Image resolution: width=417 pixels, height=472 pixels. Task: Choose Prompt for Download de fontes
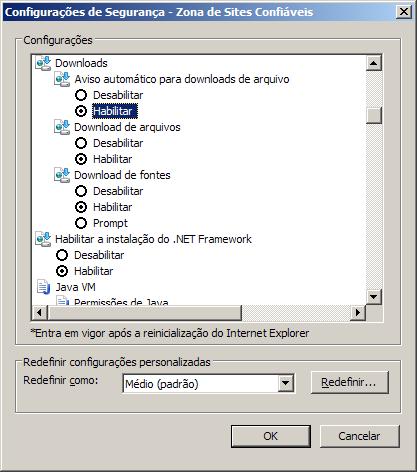[81, 223]
